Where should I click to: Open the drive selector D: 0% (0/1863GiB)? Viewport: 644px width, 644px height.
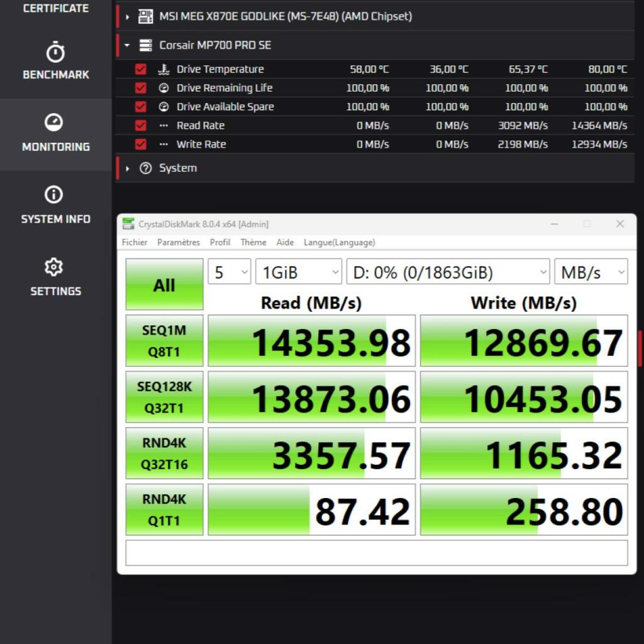pyautogui.click(x=448, y=272)
